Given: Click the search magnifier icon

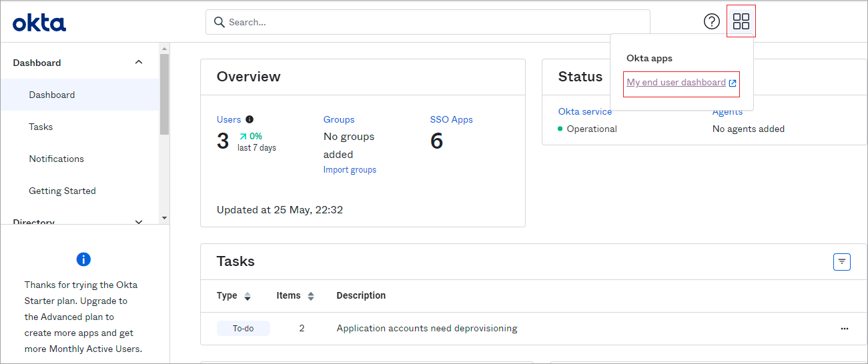Looking at the screenshot, I should click(219, 22).
